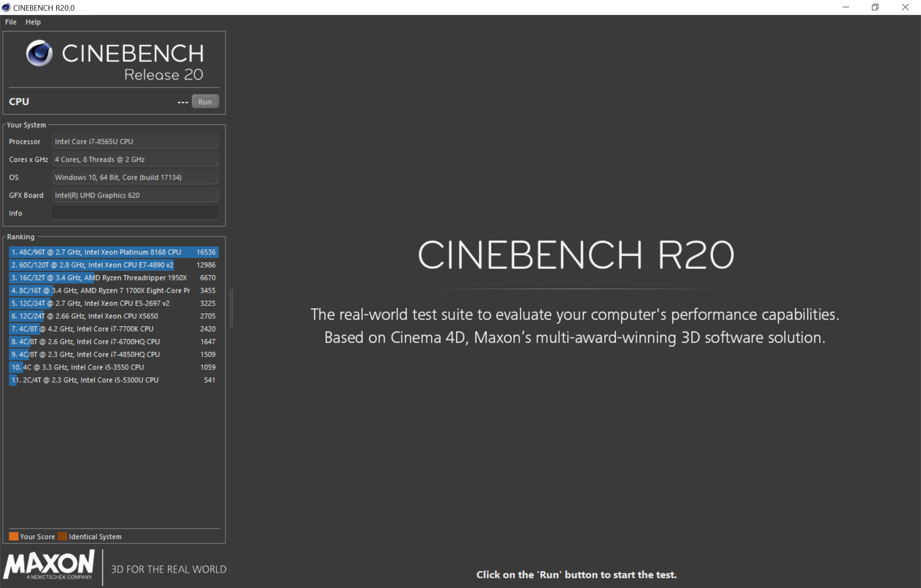Image resolution: width=921 pixels, height=588 pixels.
Task: Click the 'Identical System' legend label
Action: click(95, 537)
